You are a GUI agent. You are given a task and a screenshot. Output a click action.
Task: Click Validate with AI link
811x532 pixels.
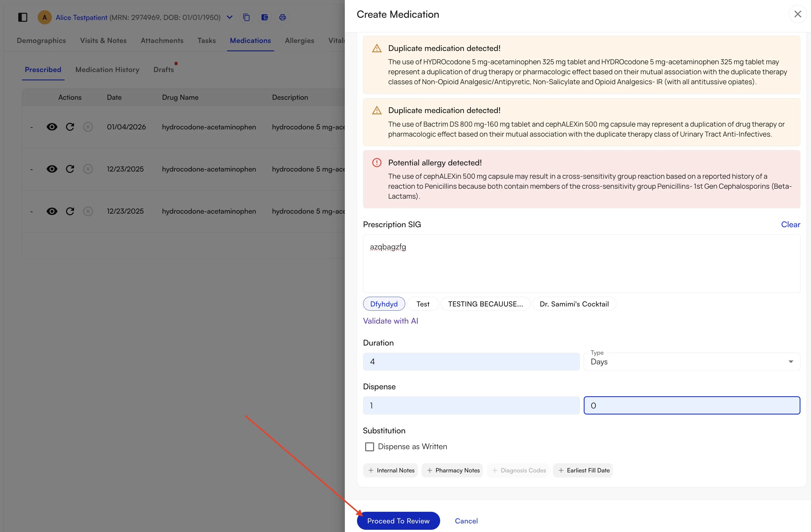coord(391,321)
